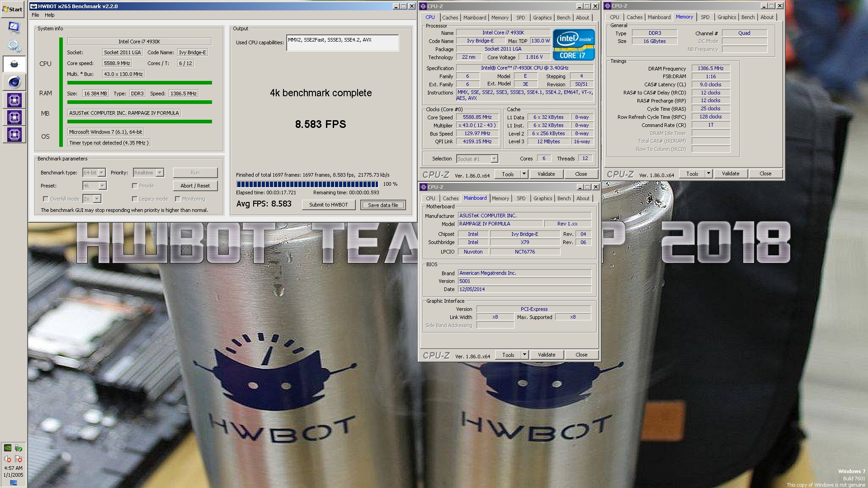The height and width of the screenshot is (488, 868).
Task: Click the Core speed 5588.9 MHz field
Action: pyautogui.click(x=117, y=63)
